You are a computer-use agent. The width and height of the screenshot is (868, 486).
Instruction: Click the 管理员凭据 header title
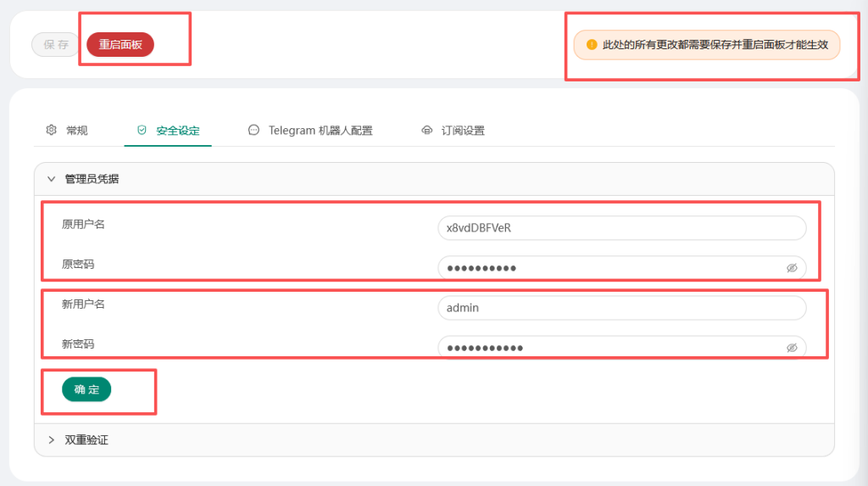point(92,179)
